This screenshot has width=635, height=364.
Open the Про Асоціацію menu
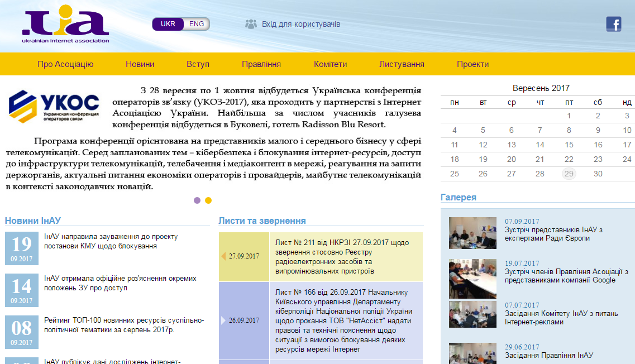coord(65,64)
